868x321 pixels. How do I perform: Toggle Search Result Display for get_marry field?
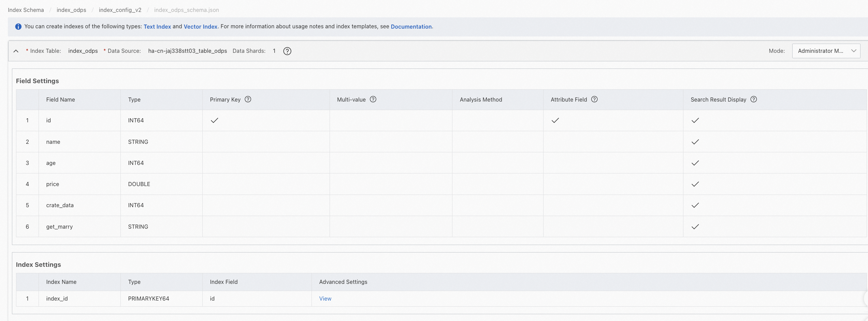click(x=695, y=227)
